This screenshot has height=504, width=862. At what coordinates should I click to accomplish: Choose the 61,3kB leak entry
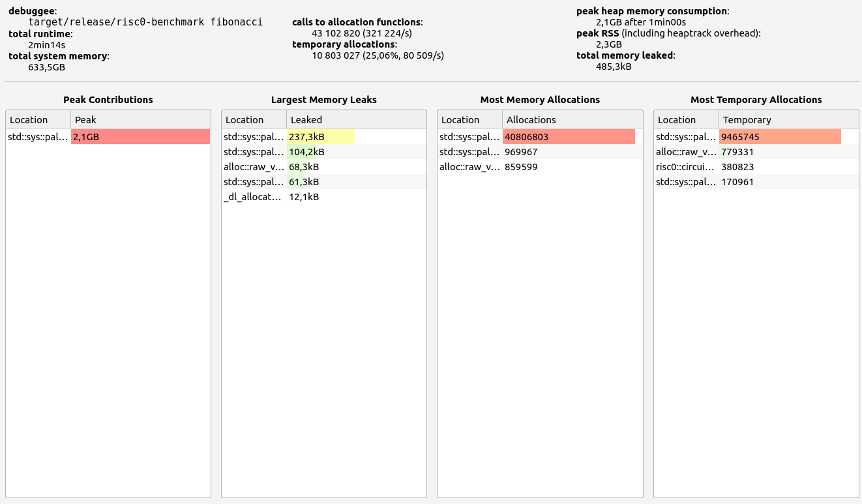coord(323,182)
